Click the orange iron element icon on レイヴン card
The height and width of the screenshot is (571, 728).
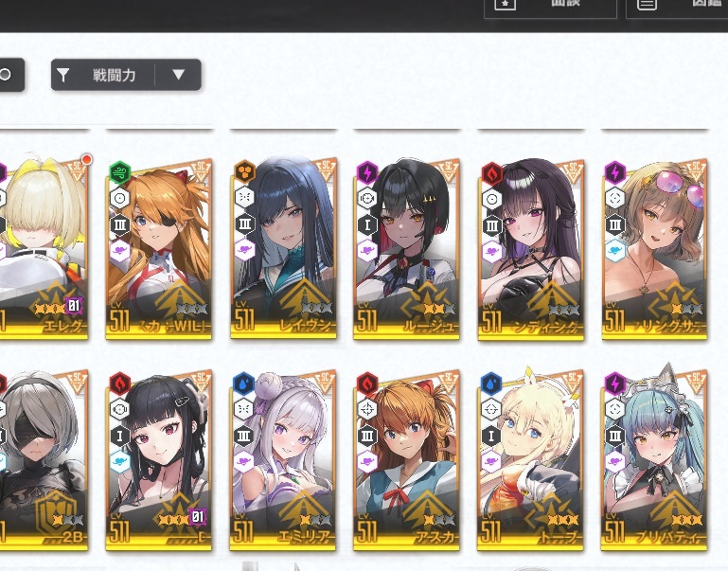[x=244, y=171]
